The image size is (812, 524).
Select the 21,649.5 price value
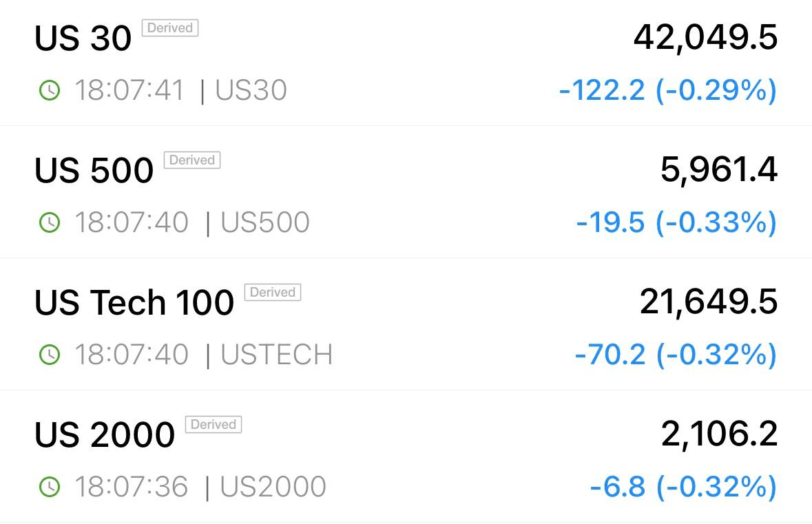click(x=709, y=302)
